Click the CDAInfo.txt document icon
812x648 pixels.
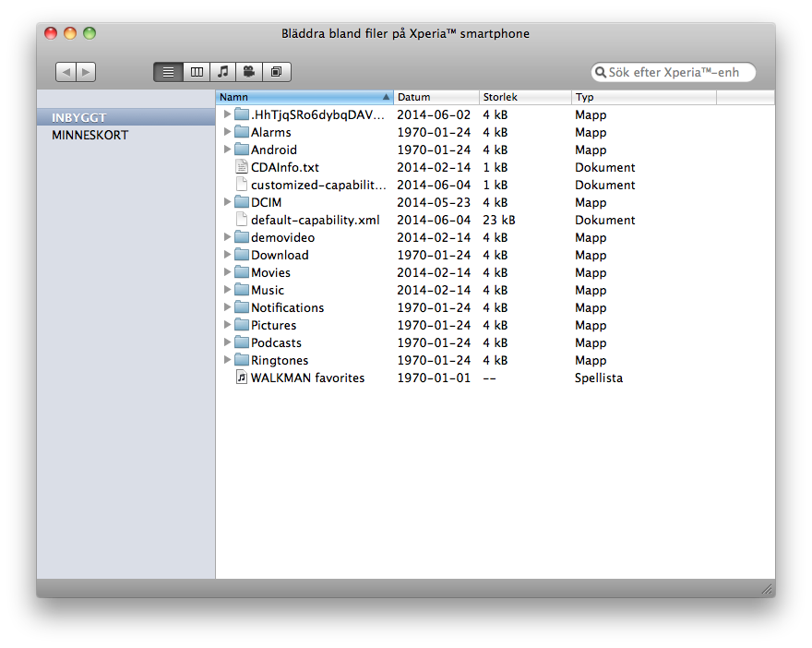click(x=242, y=167)
